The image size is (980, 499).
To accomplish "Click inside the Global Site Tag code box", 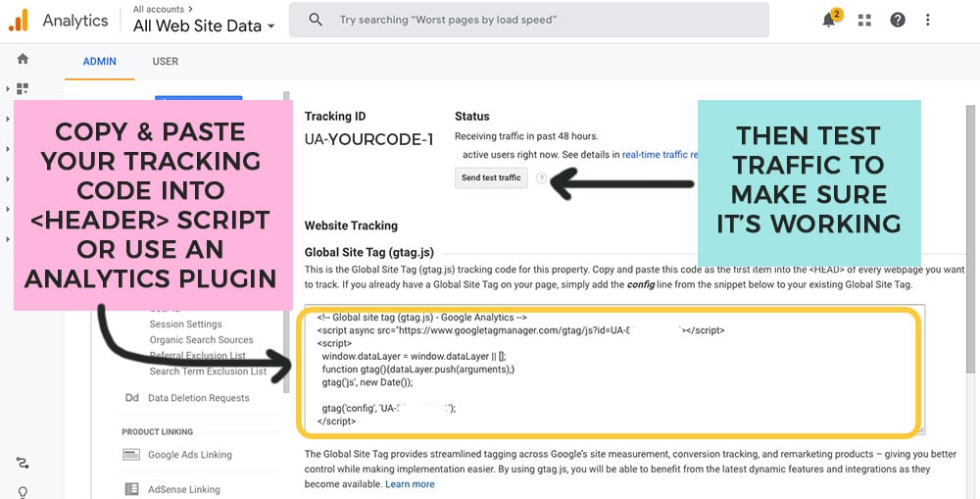I will pyautogui.click(x=614, y=371).
